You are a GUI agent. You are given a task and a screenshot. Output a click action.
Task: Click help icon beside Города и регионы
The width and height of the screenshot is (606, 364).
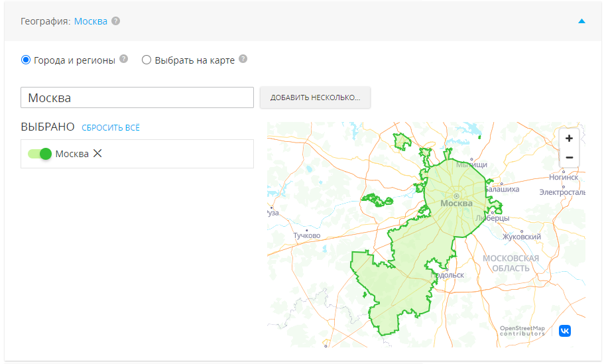click(x=123, y=59)
